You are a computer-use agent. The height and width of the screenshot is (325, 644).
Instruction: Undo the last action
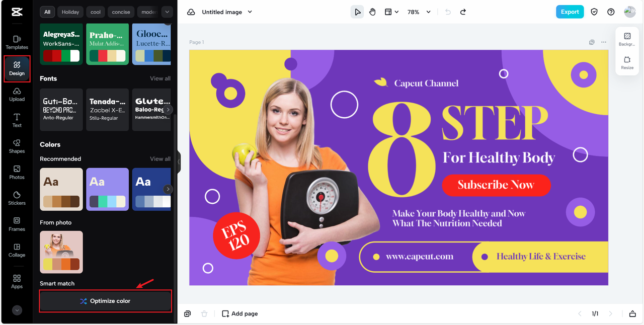pos(448,12)
